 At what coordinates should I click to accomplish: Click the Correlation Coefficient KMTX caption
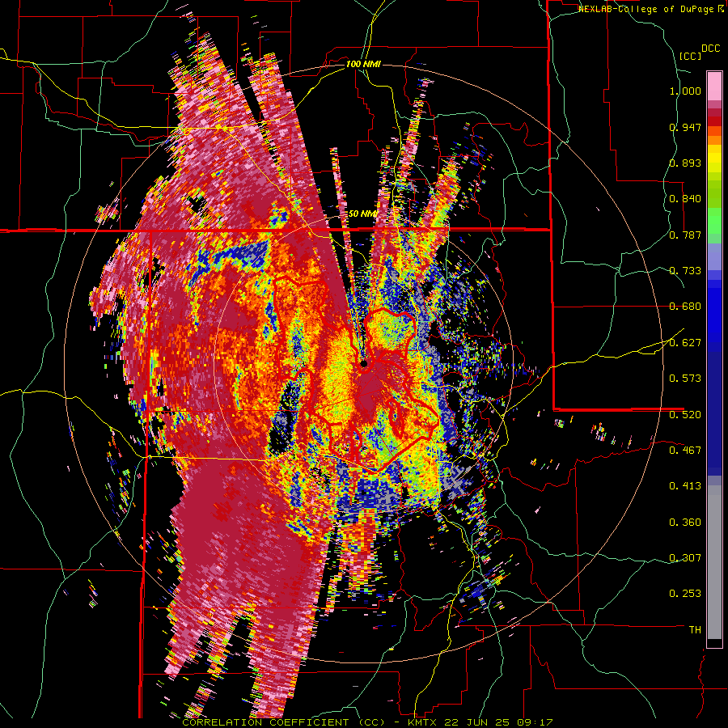click(367, 722)
